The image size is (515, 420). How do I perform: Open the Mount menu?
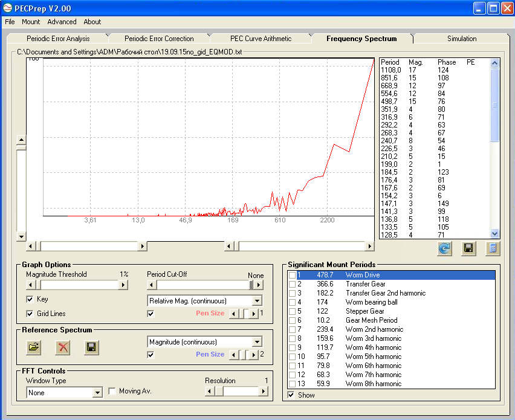[31, 22]
